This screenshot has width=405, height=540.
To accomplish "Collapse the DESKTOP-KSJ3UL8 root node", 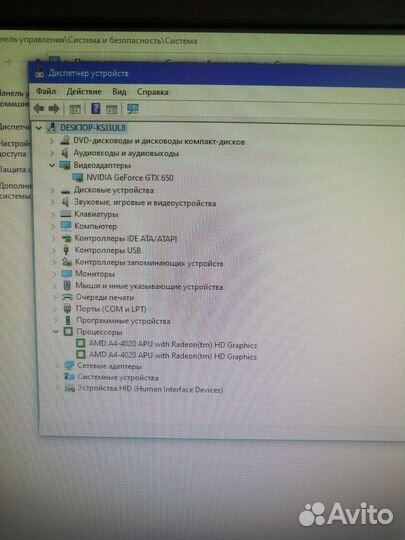I will tap(39, 128).
